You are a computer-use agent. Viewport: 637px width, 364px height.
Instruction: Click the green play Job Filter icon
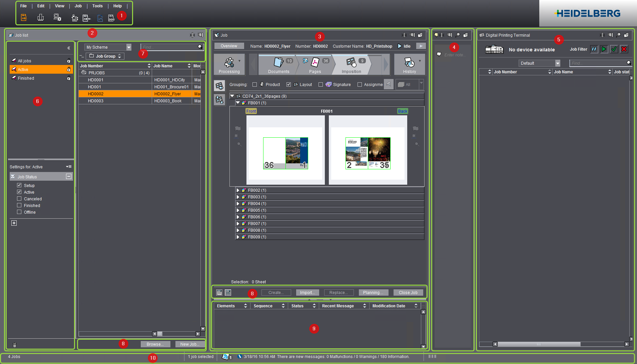pos(604,49)
